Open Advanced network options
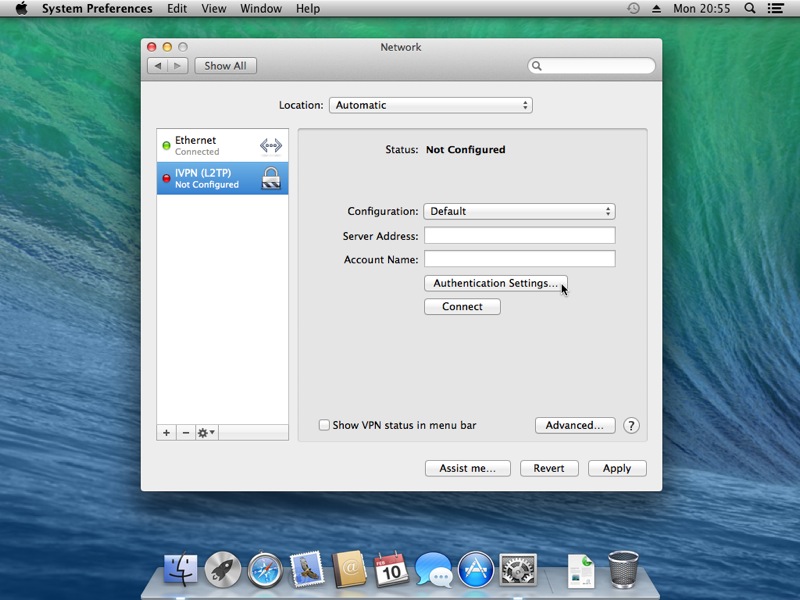 click(x=575, y=426)
